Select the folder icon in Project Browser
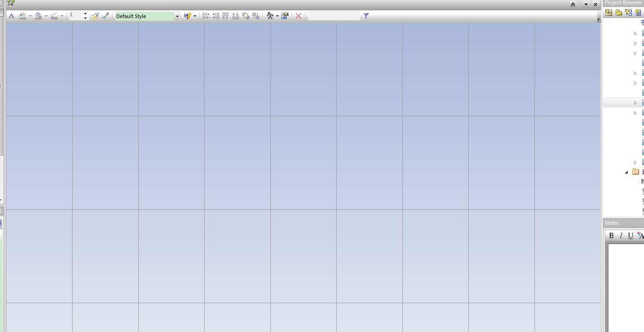644x332 pixels. [x=635, y=171]
